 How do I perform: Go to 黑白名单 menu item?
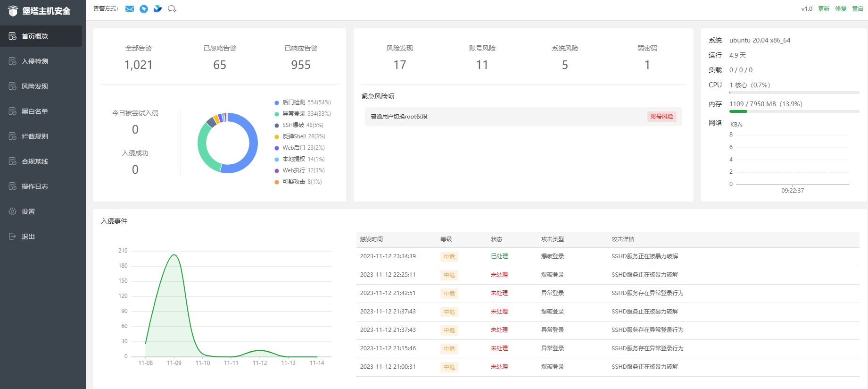pyautogui.click(x=35, y=111)
